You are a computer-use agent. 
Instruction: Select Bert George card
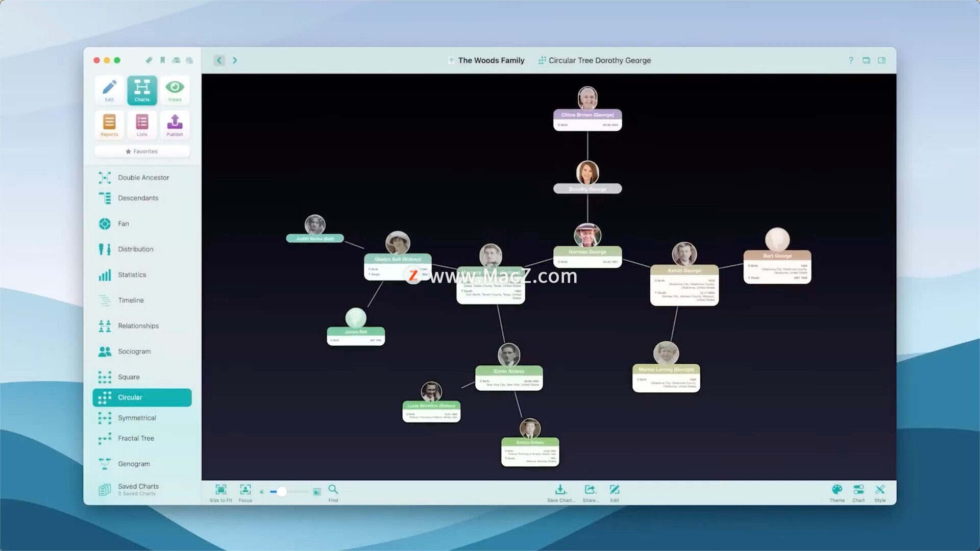[x=777, y=267]
